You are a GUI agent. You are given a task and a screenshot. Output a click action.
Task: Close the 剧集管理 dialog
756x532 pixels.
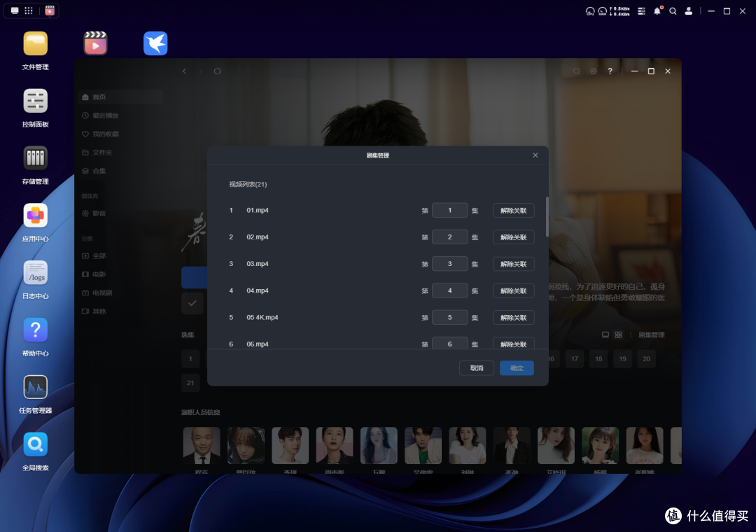pos(535,155)
